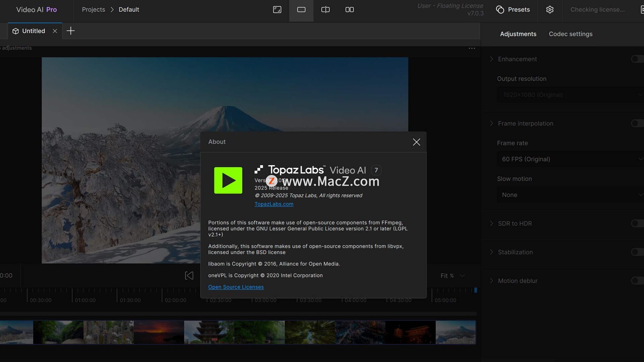Select the stone statues filmstrip thumbnail
The width and height of the screenshot is (644, 362).
pos(109,332)
